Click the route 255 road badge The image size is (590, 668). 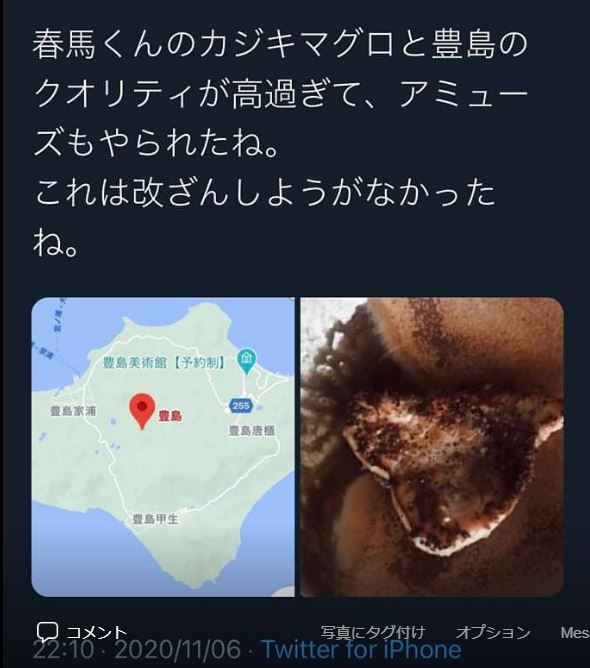pos(241,405)
